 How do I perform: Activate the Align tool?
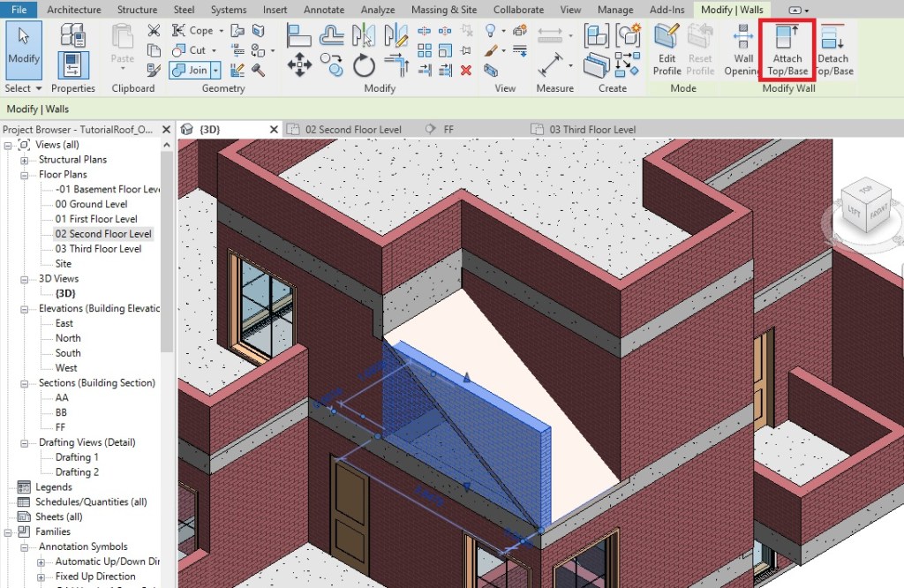[x=298, y=34]
